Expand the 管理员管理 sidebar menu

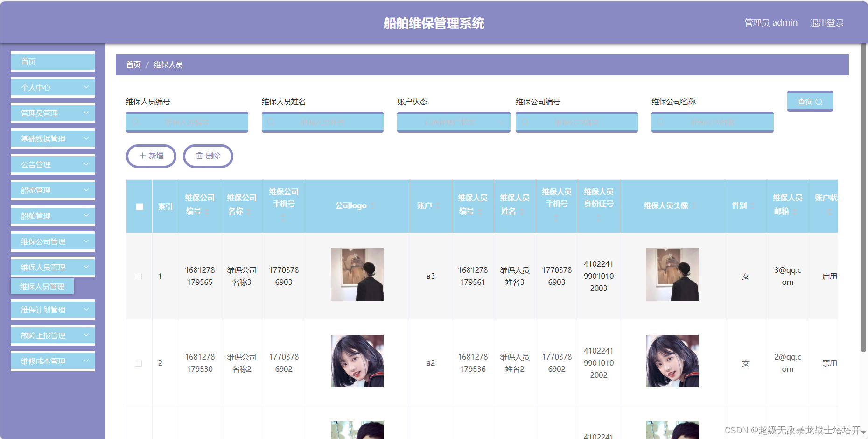(x=53, y=113)
